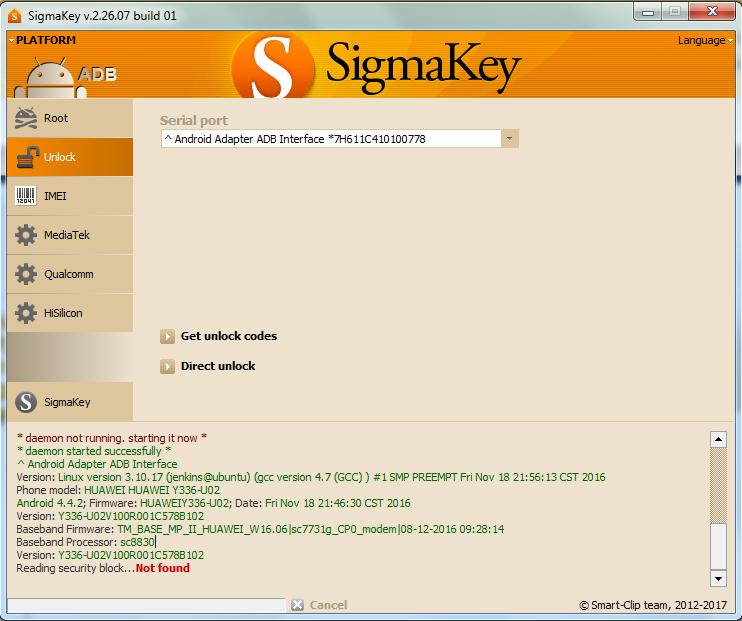Image resolution: width=742 pixels, height=621 pixels.
Task: Click the Root Android skull icon
Action: 26,118
